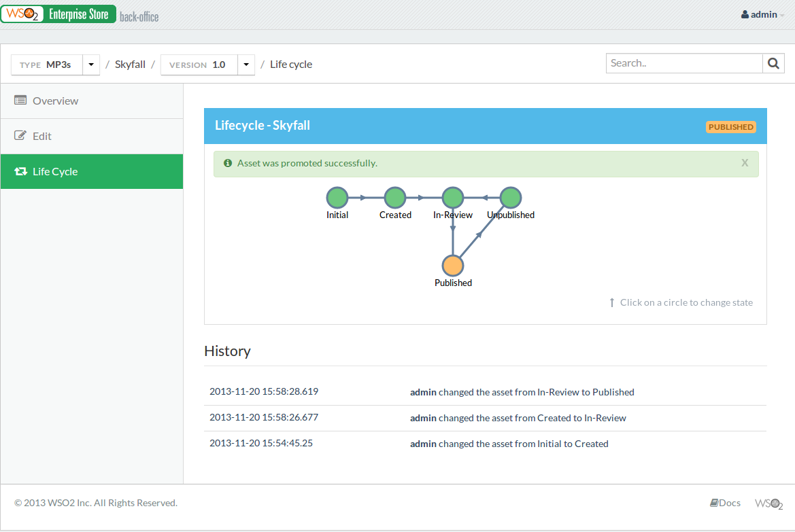795x532 pixels.
Task: Switch to the Overview section
Action: pyautogui.click(x=55, y=101)
